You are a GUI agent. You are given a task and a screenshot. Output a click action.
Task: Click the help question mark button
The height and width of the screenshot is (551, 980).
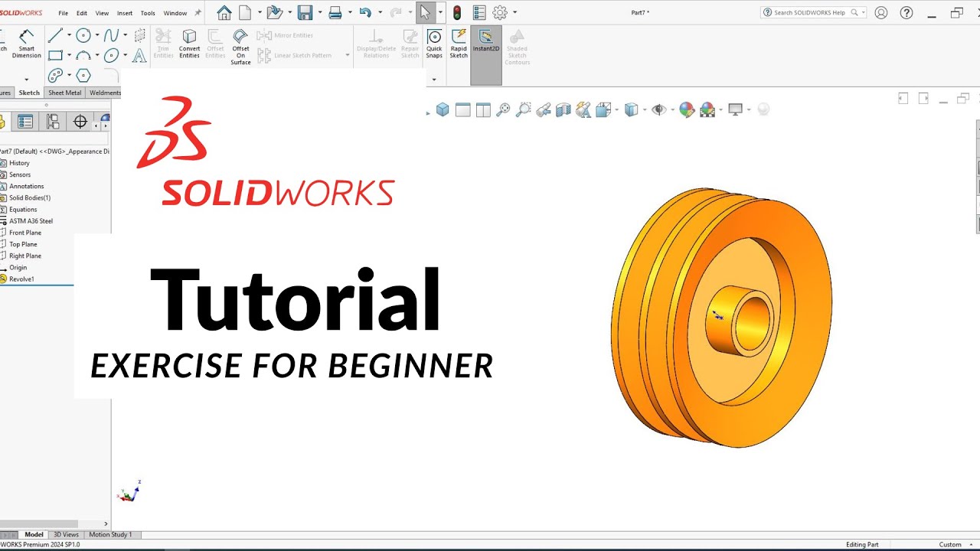pos(906,12)
